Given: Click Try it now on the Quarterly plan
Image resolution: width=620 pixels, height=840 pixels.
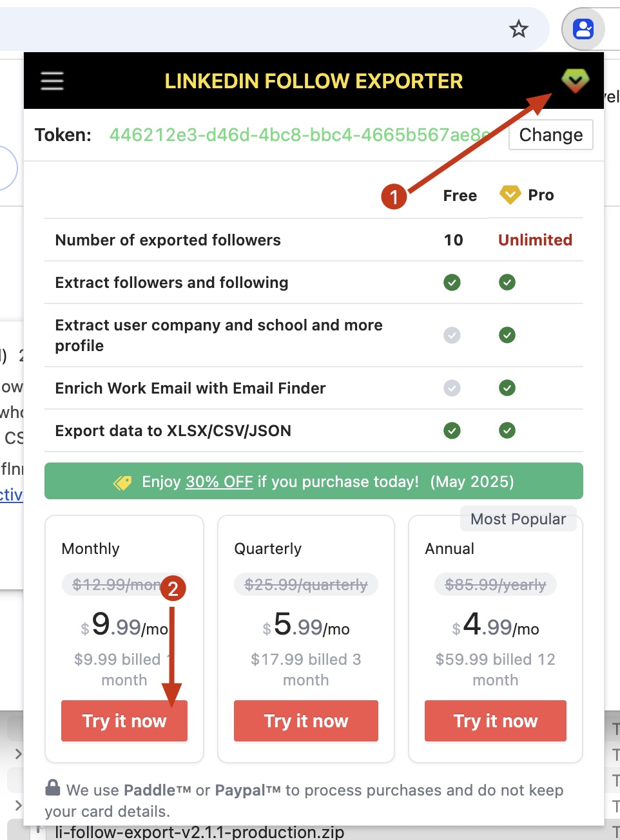Looking at the screenshot, I should (x=305, y=721).
